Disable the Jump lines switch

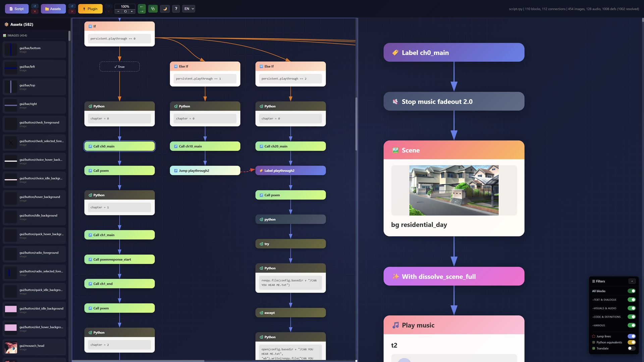pyautogui.click(x=632, y=336)
